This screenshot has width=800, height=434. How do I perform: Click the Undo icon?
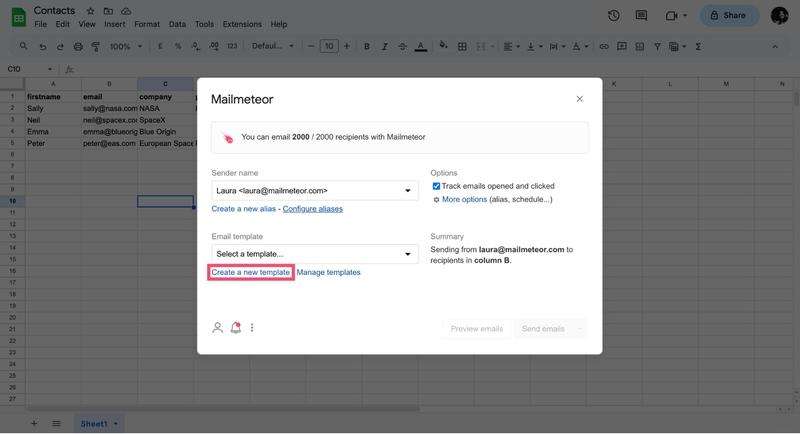[x=42, y=46]
